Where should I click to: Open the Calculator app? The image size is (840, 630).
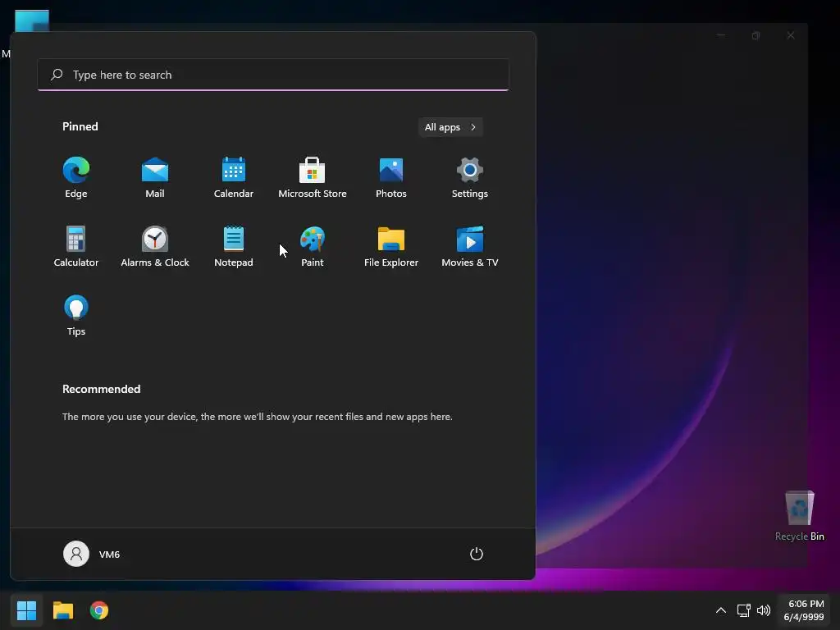76,246
